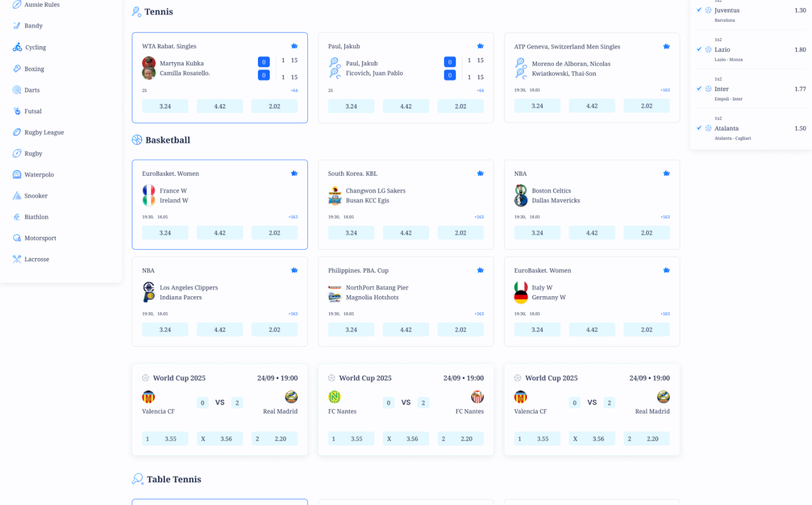Expand +563 markets for France W match
The height and width of the screenshot is (505, 812).
coord(293,217)
